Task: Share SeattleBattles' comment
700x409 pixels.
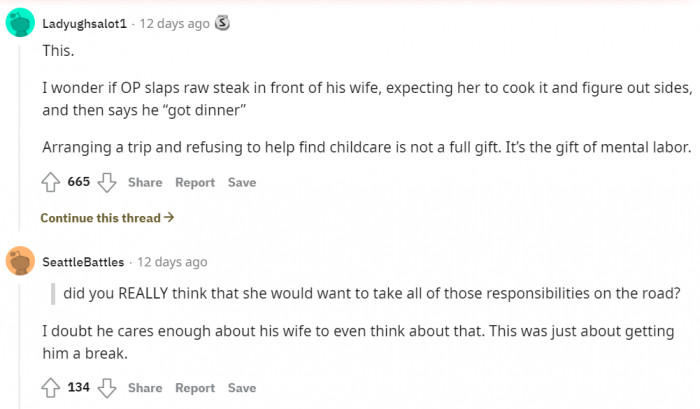Action: pyautogui.click(x=145, y=388)
